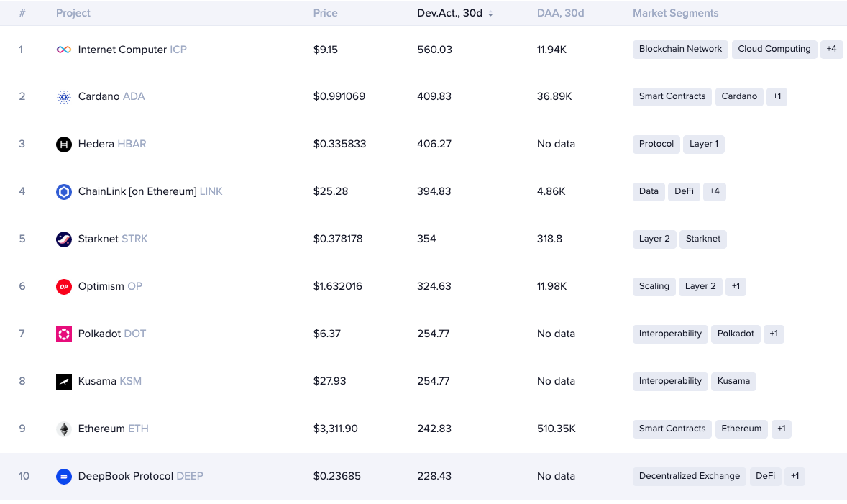
Task: Select Interoperability tag in Kusama row
Action: coord(670,381)
